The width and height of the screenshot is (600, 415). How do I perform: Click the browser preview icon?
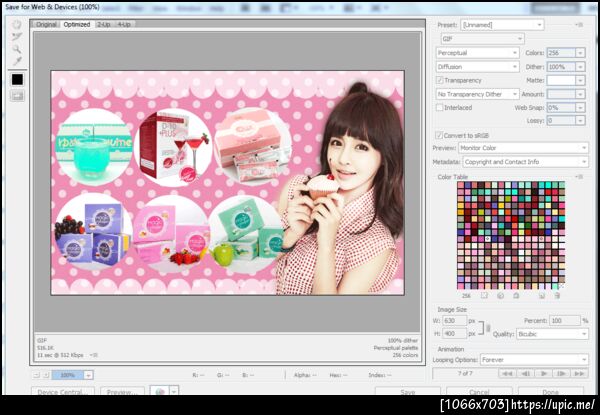point(160,391)
